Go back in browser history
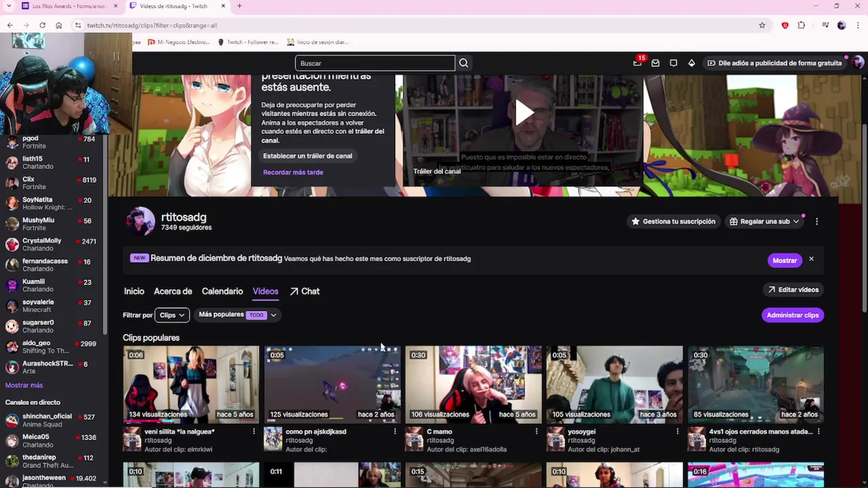The height and width of the screenshot is (488, 868). point(10,25)
